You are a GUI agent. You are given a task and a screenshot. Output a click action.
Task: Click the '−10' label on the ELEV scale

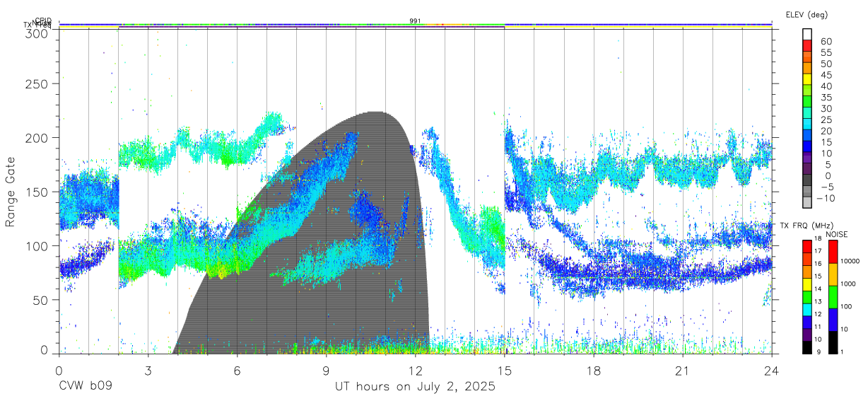click(x=827, y=197)
